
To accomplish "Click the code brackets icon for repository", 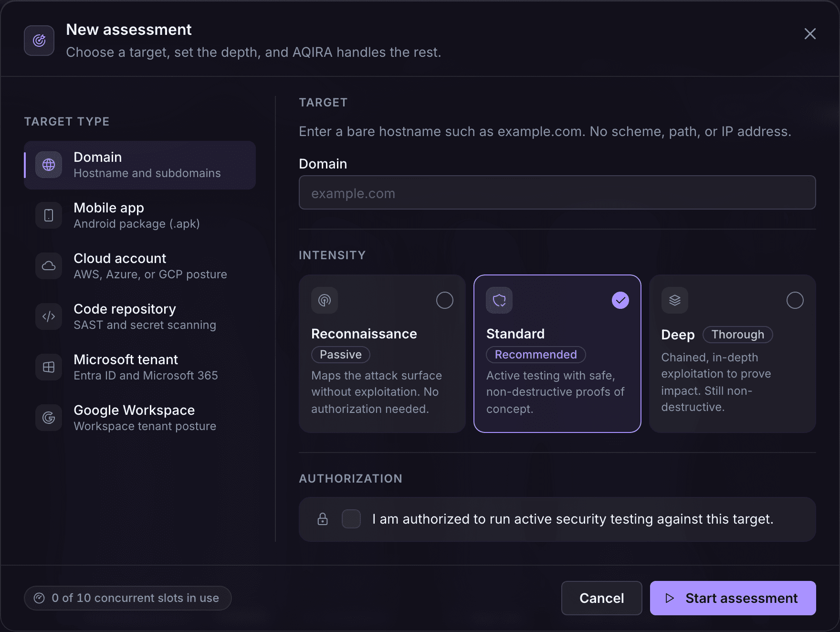I will [x=49, y=316].
